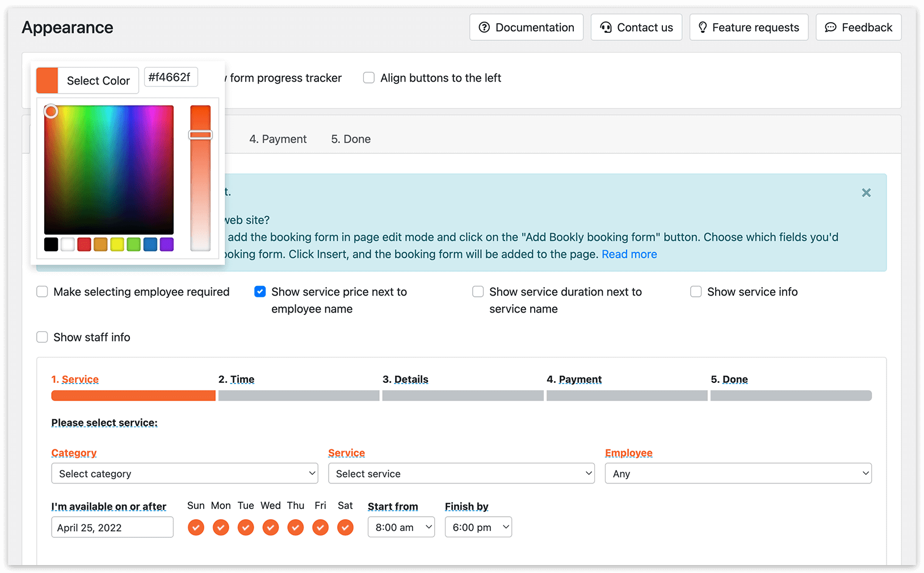Click the 1. Service progress step label

tap(75, 379)
